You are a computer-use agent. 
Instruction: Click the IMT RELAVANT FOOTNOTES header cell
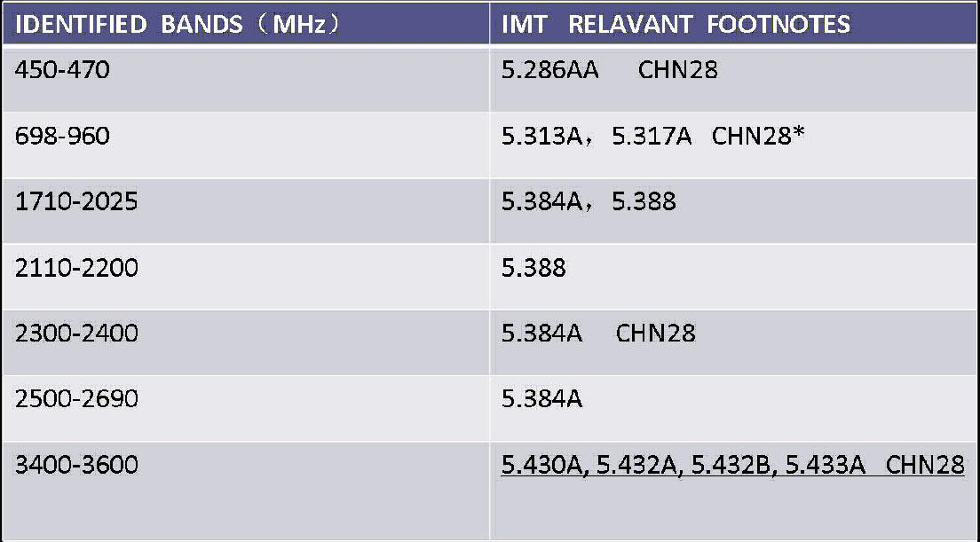[x=733, y=24]
